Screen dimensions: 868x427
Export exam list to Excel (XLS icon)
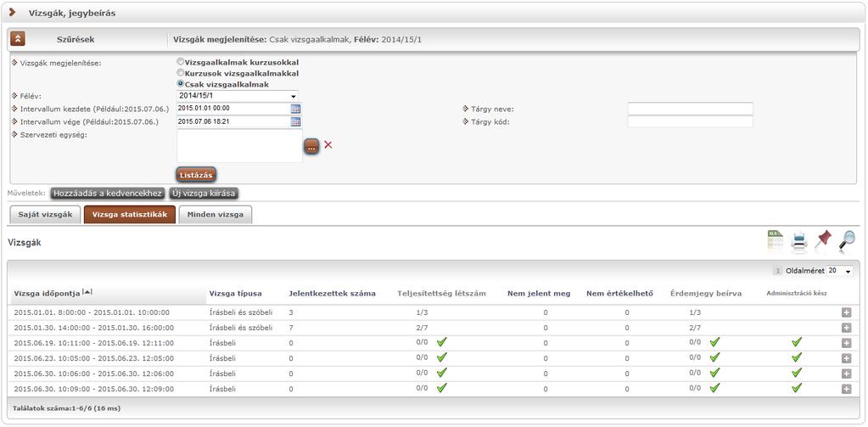pyautogui.click(x=775, y=241)
